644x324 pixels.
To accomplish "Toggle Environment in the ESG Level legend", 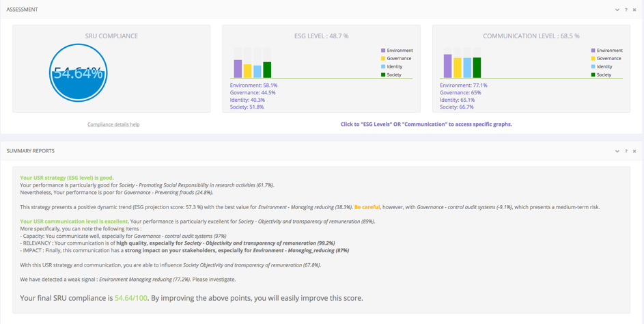I will pos(399,51).
